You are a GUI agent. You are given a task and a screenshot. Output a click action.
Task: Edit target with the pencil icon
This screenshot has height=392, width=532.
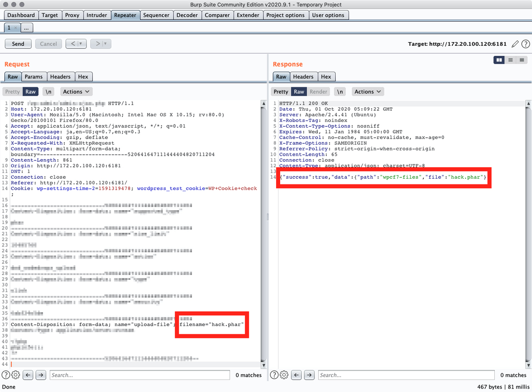(515, 44)
